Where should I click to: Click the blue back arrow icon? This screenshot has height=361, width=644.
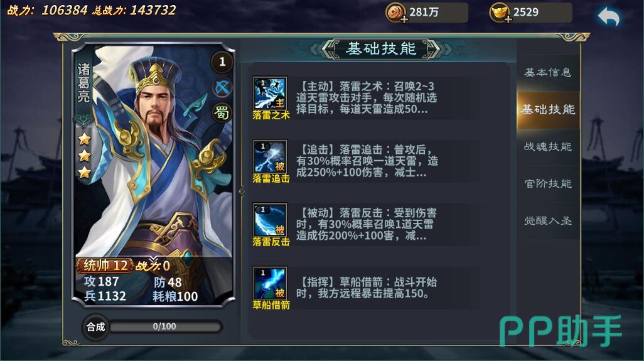609,17
